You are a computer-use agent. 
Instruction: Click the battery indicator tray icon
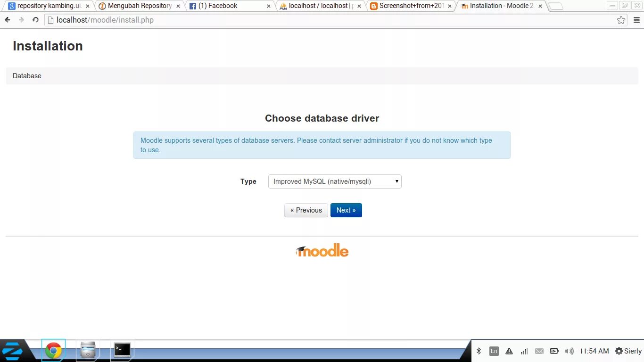click(554, 351)
